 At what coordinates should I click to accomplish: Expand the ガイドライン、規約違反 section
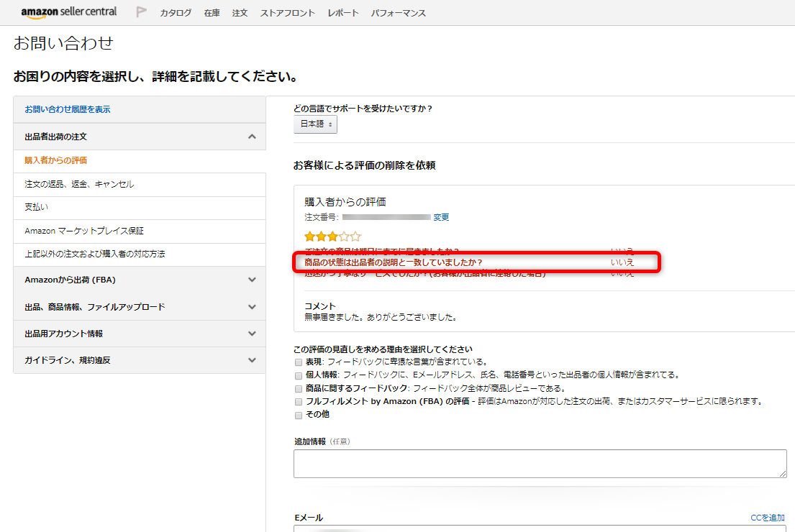(251, 360)
